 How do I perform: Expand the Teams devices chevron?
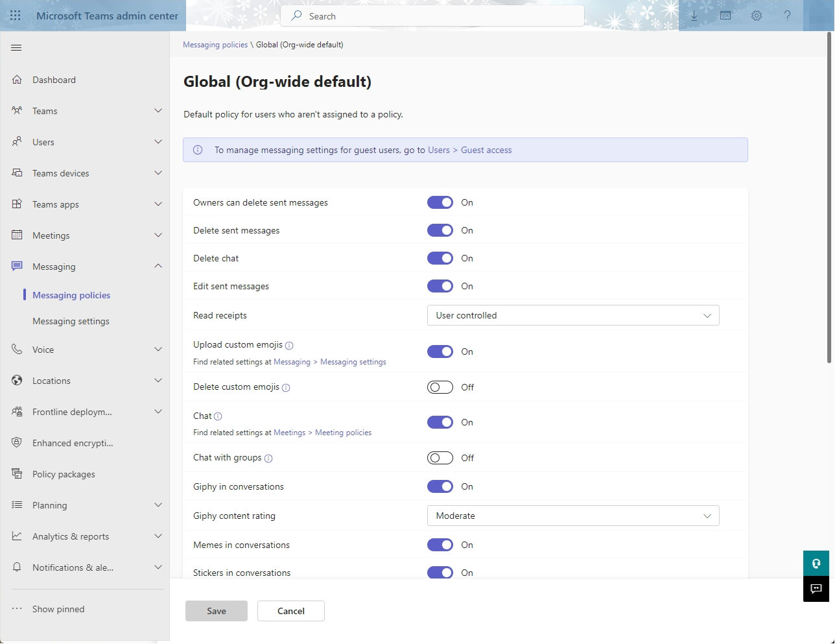[x=158, y=173]
